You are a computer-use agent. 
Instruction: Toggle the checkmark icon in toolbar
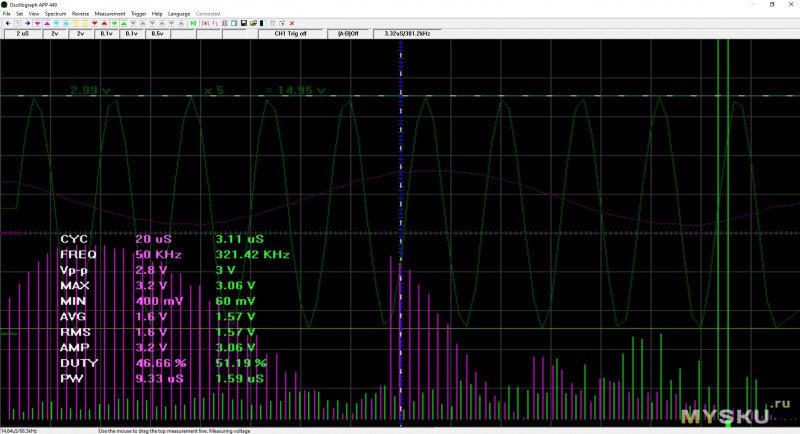point(17,23)
